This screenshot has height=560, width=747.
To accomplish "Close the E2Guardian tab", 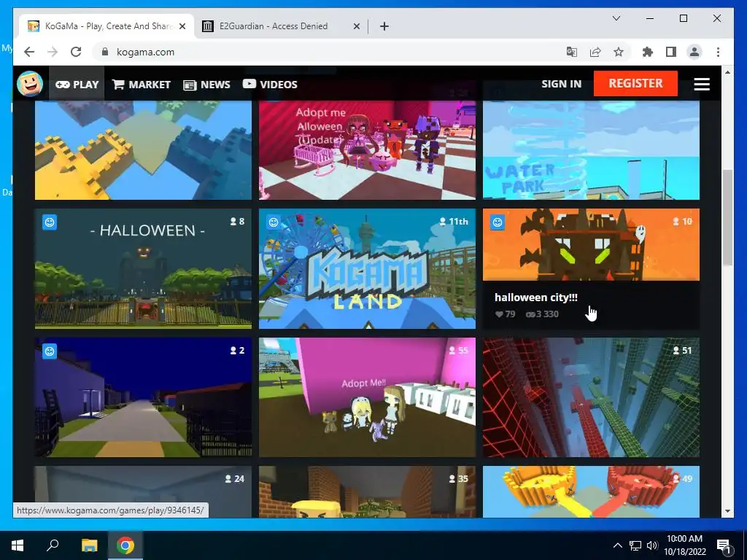I will pyautogui.click(x=356, y=27).
